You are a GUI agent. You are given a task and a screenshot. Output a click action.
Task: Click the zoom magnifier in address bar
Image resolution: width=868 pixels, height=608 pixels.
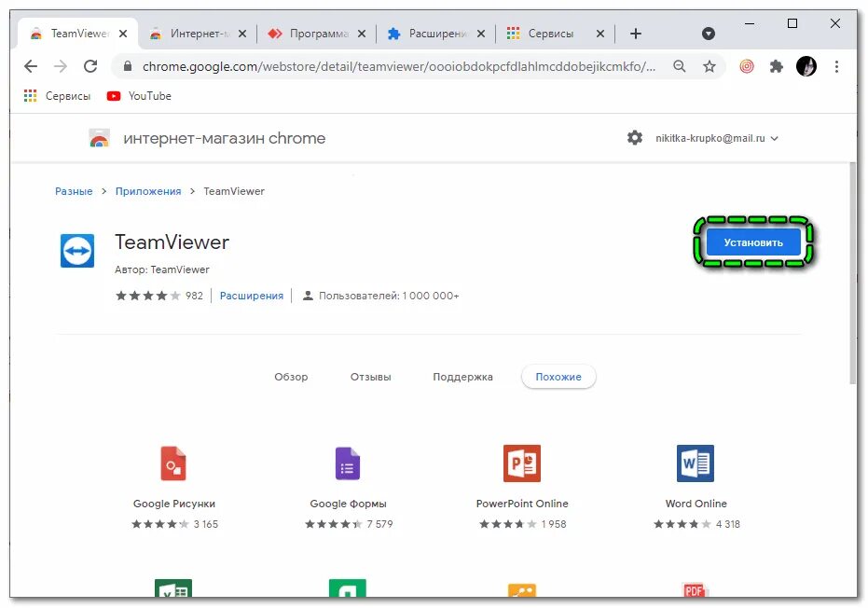pyautogui.click(x=680, y=66)
